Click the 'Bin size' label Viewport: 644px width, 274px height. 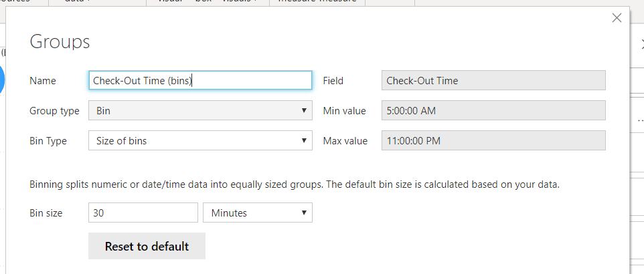click(x=46, y=213)
